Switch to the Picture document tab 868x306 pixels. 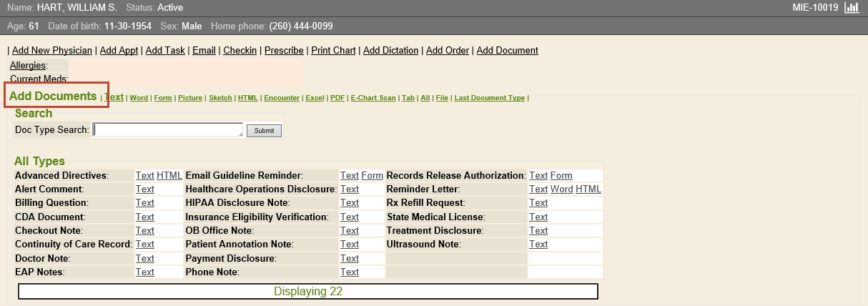tap(190, 98)
